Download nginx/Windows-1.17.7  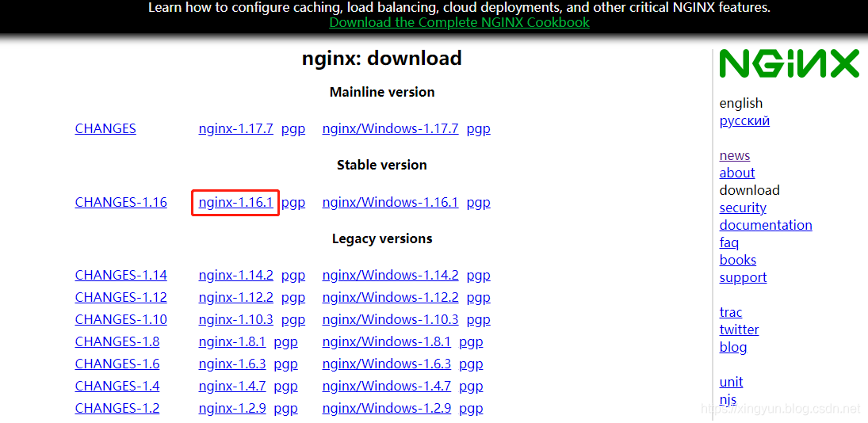pos(390,129)
